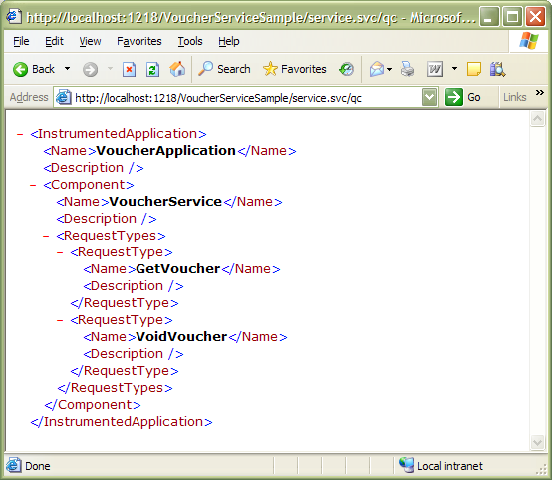Open the Research magnifier icon

(497, 69)
